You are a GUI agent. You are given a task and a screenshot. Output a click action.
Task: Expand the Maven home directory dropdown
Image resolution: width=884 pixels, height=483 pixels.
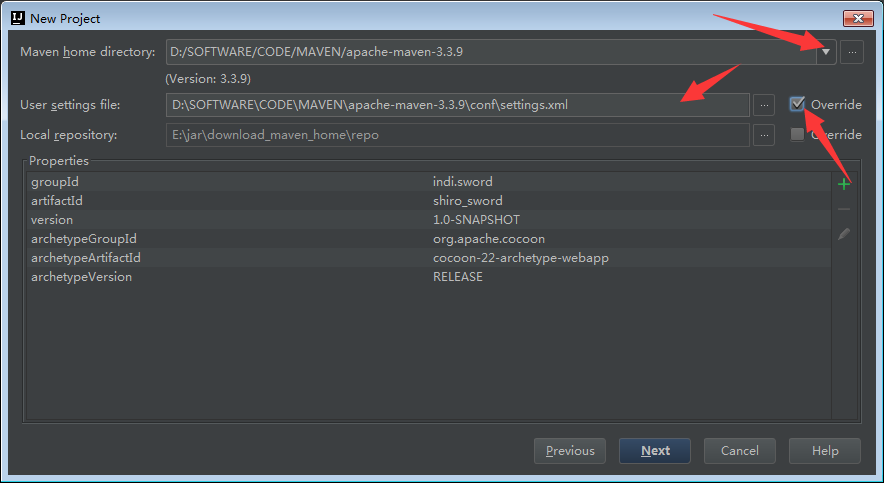[x=826, y=52]
